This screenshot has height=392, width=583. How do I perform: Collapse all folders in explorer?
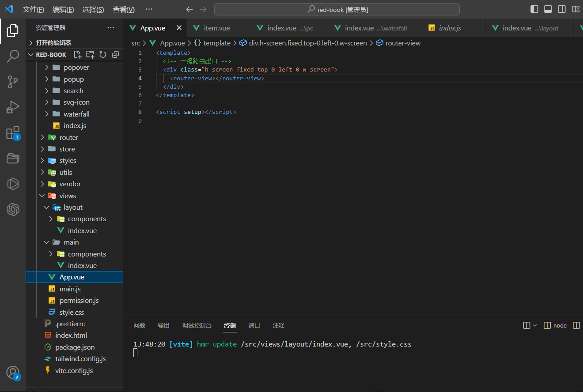tap(115, 55)
